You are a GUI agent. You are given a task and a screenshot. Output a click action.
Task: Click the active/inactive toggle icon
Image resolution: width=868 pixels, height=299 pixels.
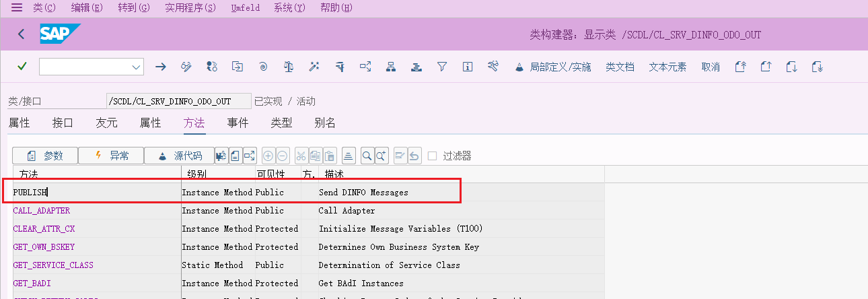(212, 66)
